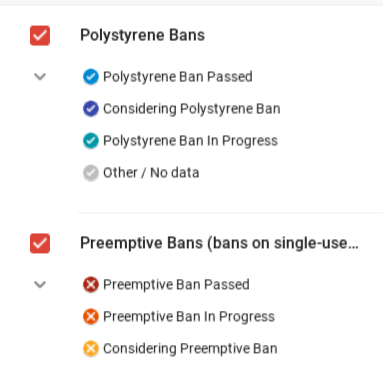Uncheck the Polystyrene Bans layer checkbox

[40, 35]
